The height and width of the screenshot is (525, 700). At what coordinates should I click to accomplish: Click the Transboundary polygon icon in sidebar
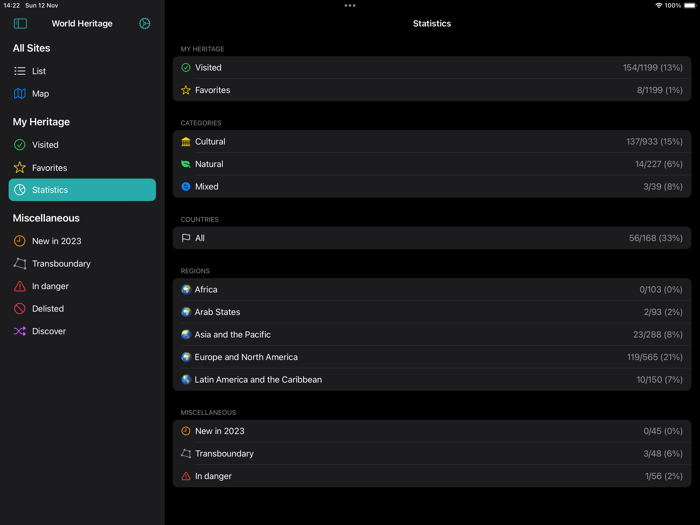(20, 263)
